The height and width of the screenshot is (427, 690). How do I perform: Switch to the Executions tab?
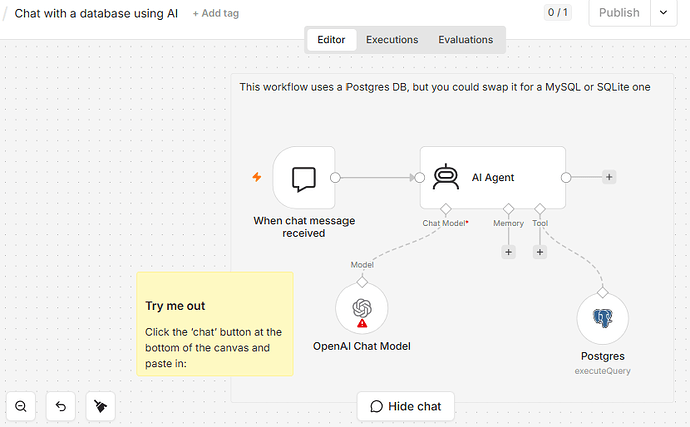(x=392, y=40)
